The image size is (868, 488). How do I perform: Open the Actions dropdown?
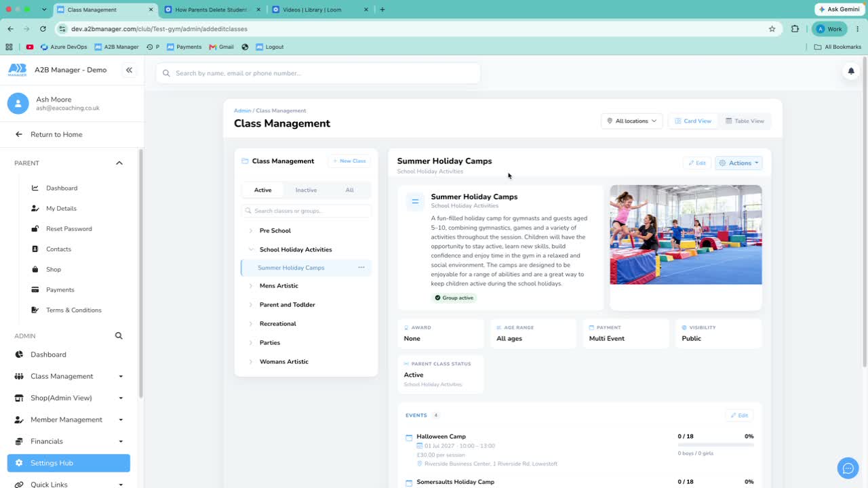click(x=738, y=163)
